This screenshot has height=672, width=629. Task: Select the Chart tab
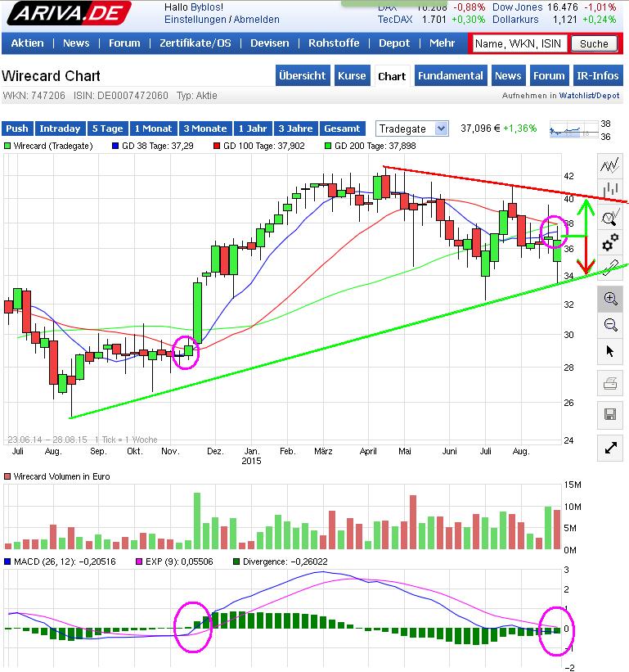click(392, 76)
